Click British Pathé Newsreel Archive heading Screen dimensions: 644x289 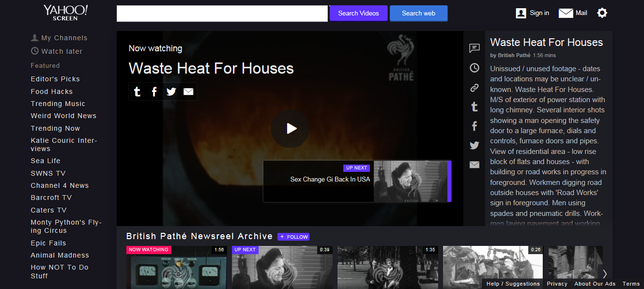point(199,236)
